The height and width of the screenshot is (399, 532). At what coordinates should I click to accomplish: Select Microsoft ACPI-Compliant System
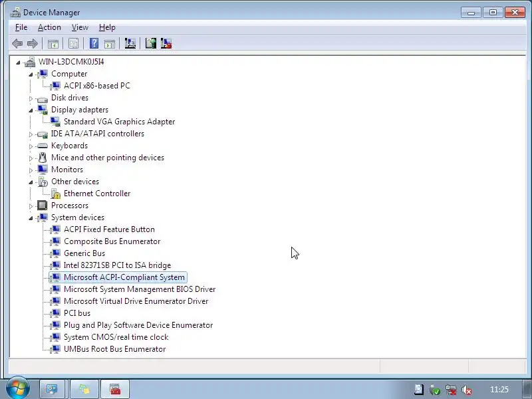124,277
